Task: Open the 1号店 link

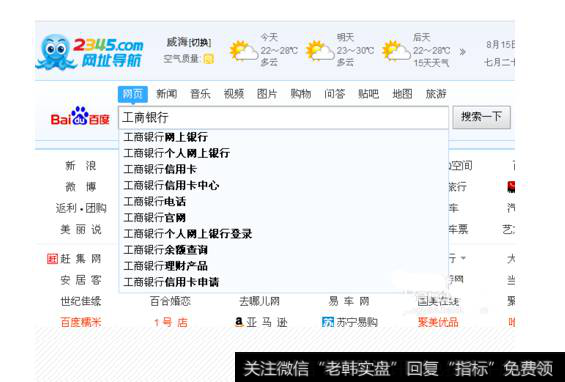Action: pos(170,322)
